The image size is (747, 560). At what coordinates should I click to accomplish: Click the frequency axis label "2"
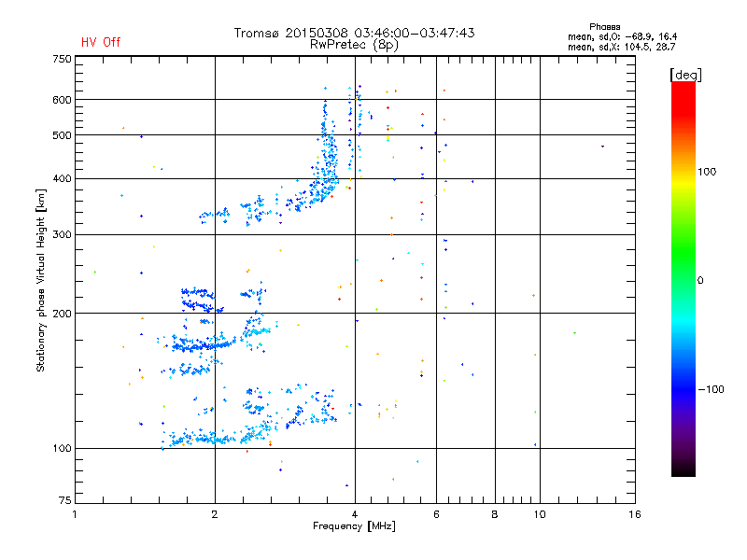[215, 514]
